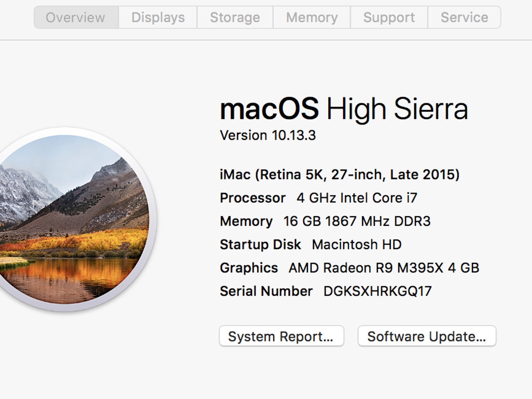Click the Startup Disk label

(x=260, y=245)
